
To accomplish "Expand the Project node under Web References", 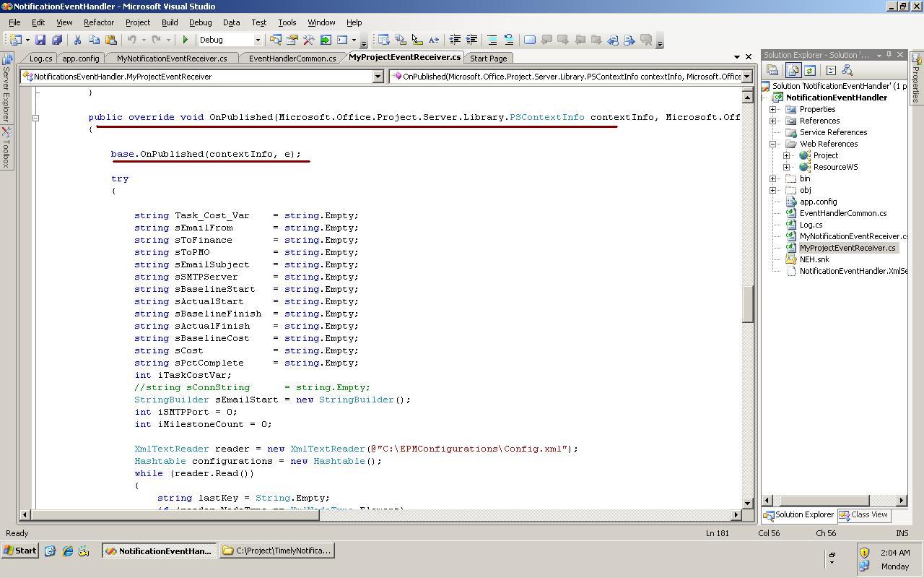I will 787,155.
